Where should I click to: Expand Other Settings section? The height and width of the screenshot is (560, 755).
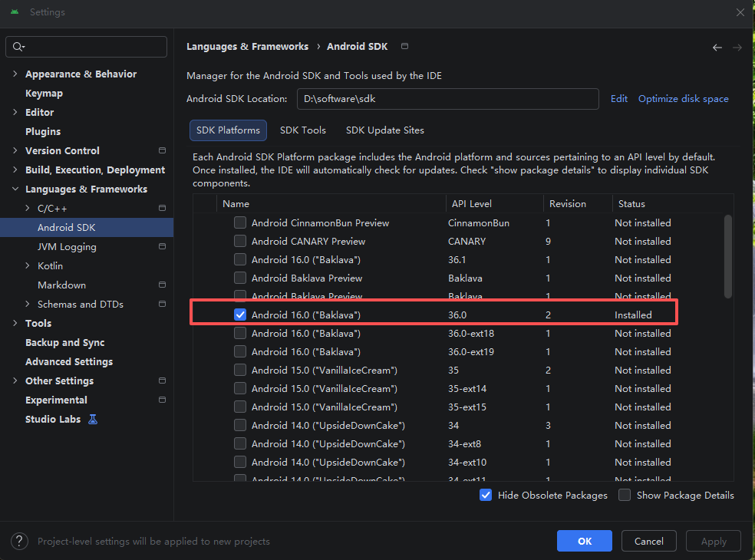point(15,380)
